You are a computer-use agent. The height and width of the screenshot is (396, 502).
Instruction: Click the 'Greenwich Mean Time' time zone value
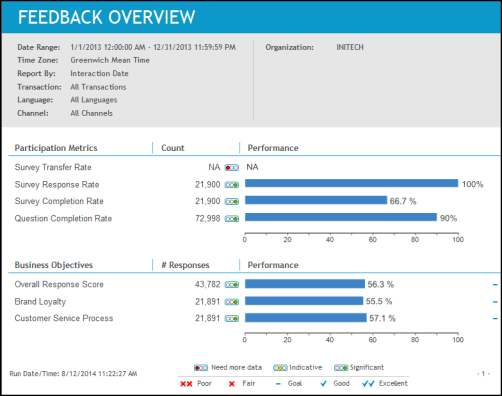click(110, 60)
